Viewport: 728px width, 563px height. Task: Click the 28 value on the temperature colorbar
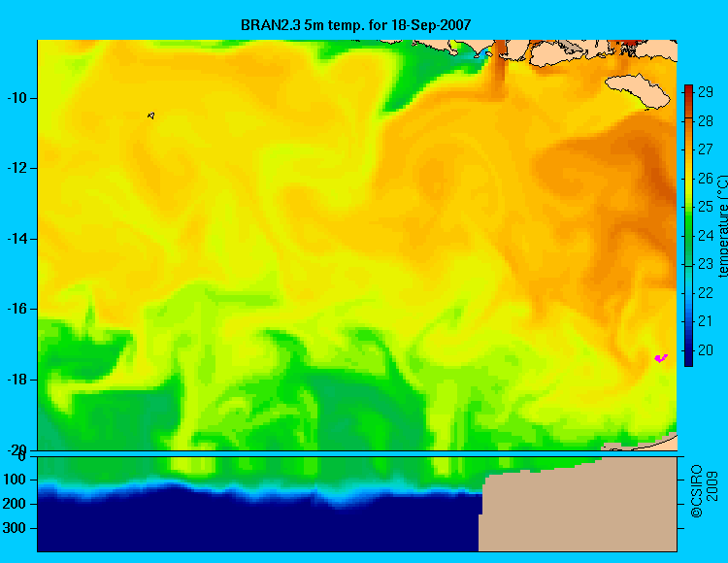(x=706, y=121)
